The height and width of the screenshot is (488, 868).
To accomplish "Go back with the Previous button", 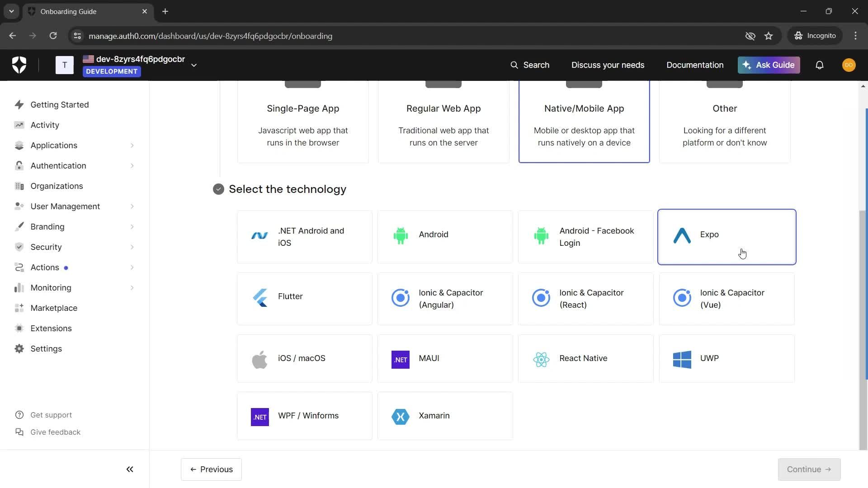I will tap(211, 469).
